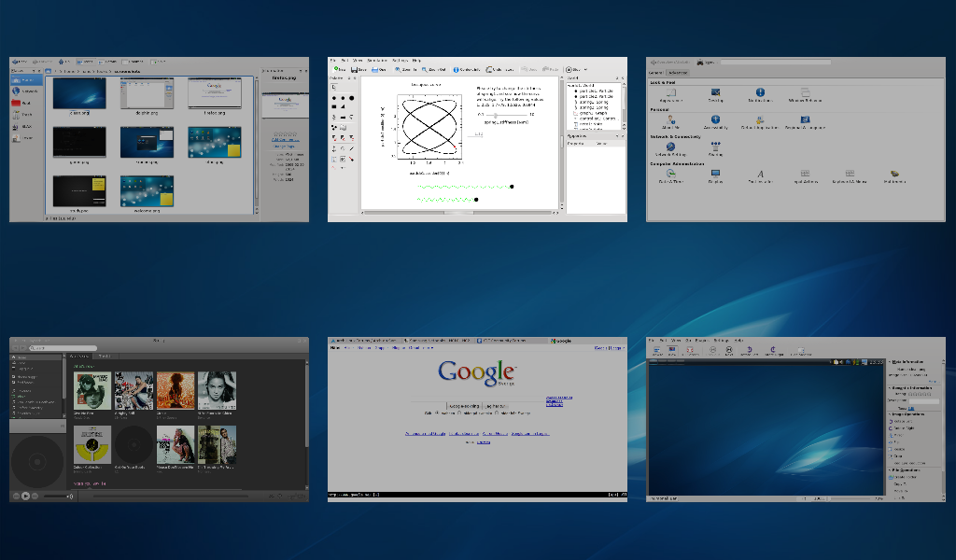Image resolution: width=956 pixels, height=560 pixels.
Task: Open the Display settings icon
Action: (x=715, y=174)
